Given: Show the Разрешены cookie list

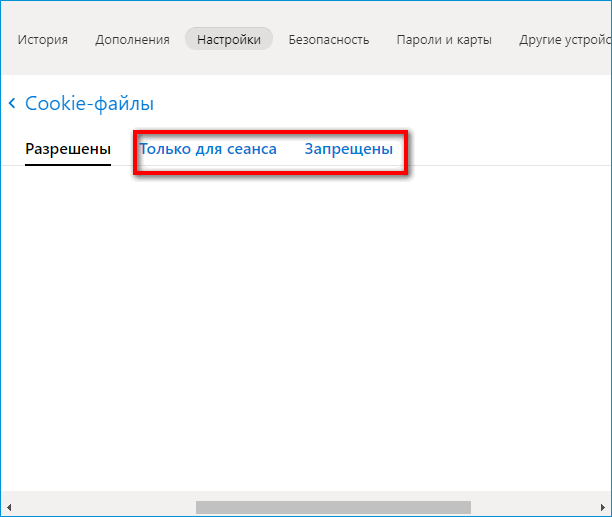Looking at the screenshot, I should 68,149.
